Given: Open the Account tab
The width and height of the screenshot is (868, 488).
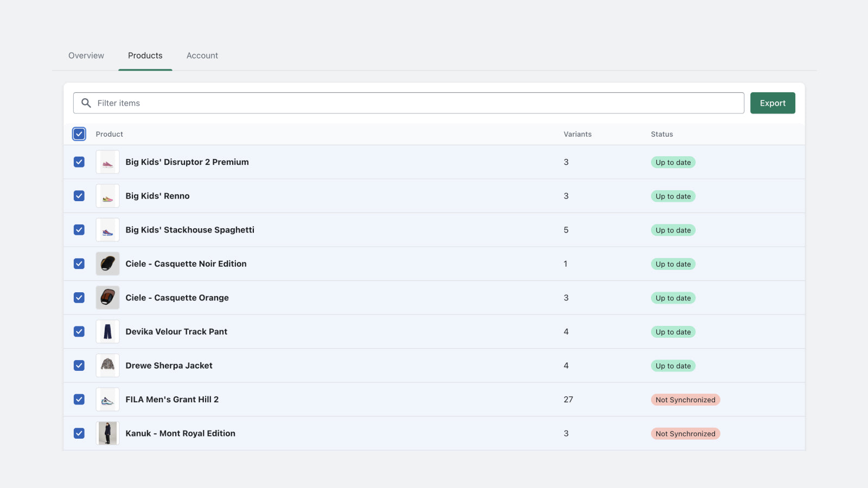Looking at the screenshot, I should click(x=202, y=55).
